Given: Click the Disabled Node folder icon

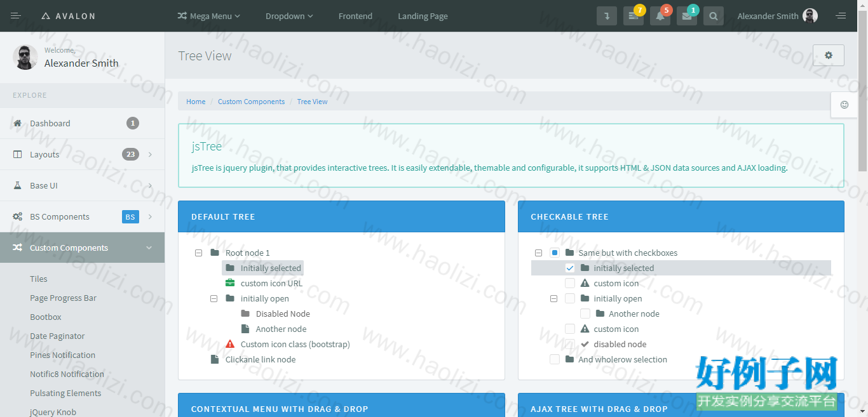Looking at the screenshot, I should [245, 314].
